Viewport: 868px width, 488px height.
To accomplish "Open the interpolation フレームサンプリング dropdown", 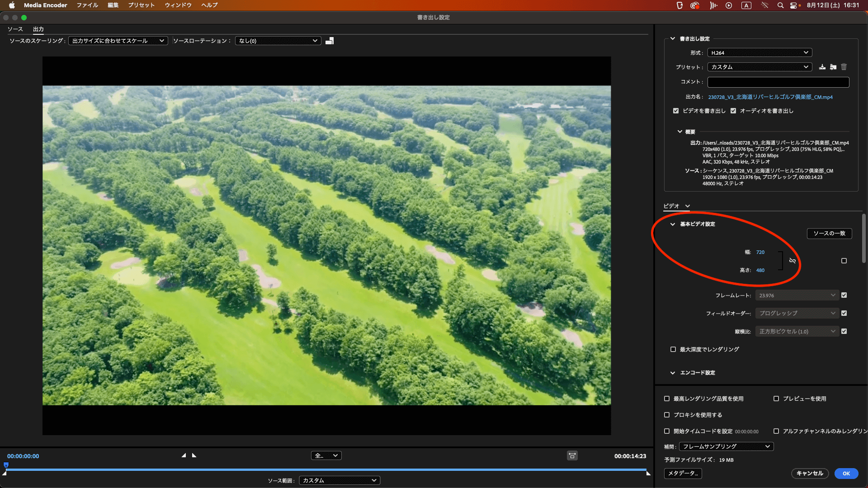I will [x=726, y=446].
